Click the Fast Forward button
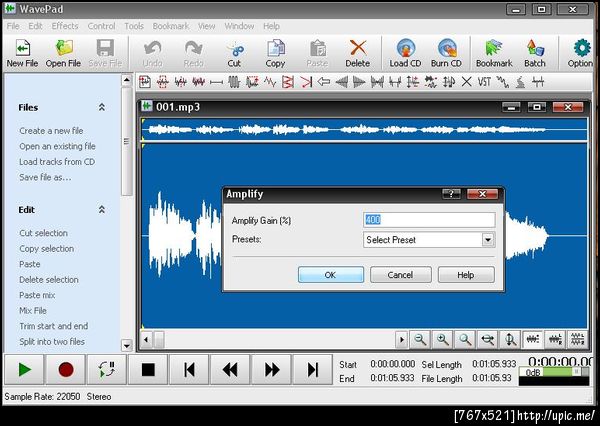This screenshot has height=426, width=600. tap(272, 369)
